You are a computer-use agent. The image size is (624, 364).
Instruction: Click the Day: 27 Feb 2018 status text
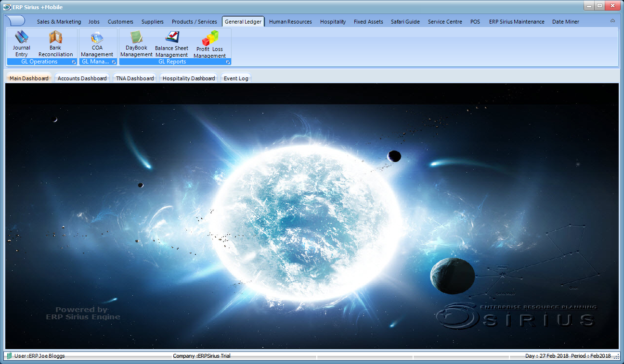point(547,356)
